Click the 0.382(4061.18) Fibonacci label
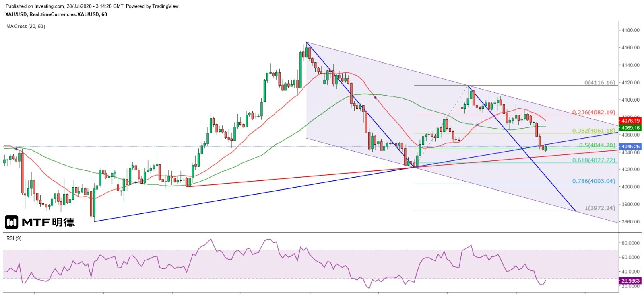The width and height of the screenshot is (644, 295). [594, 131]
